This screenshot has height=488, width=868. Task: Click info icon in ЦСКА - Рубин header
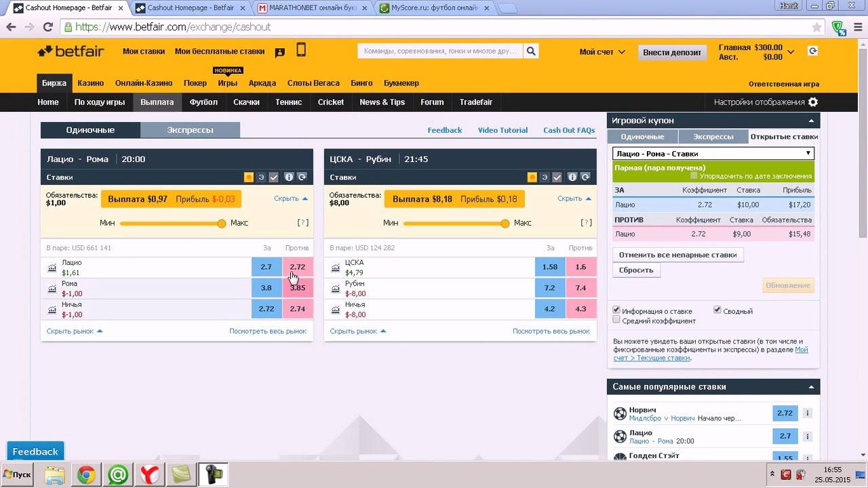tap(572, 177)
